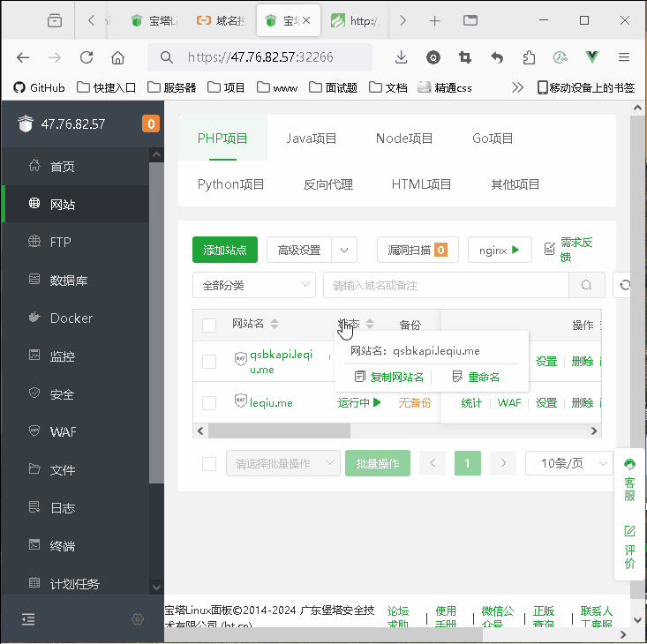Click the nginx service button
Image resolution: width=647 pixels, height=644 pixels.
(x=500, y=250)
